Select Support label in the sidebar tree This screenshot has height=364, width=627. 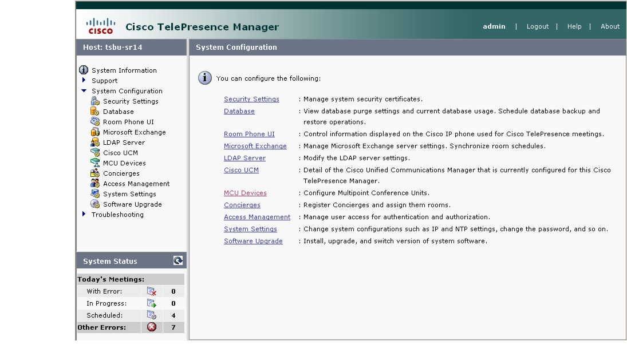point(104,81)
